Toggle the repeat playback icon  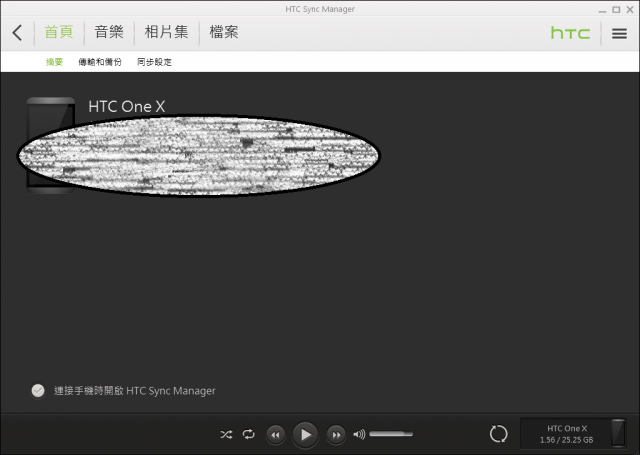(249, 434)
